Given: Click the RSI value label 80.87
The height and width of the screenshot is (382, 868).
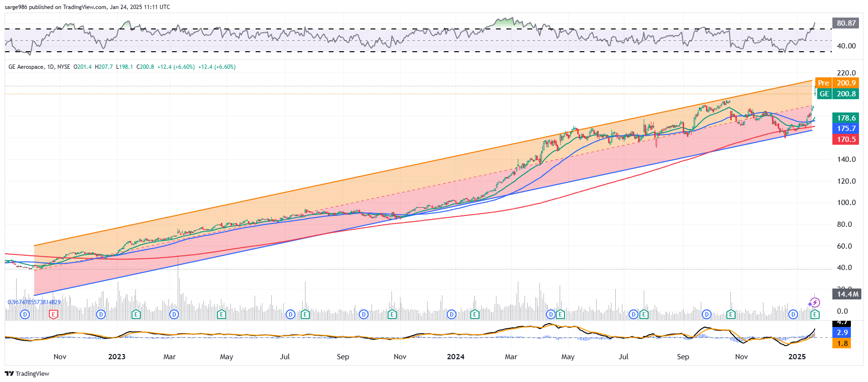Looking at the screenshot, I should 846,23.
